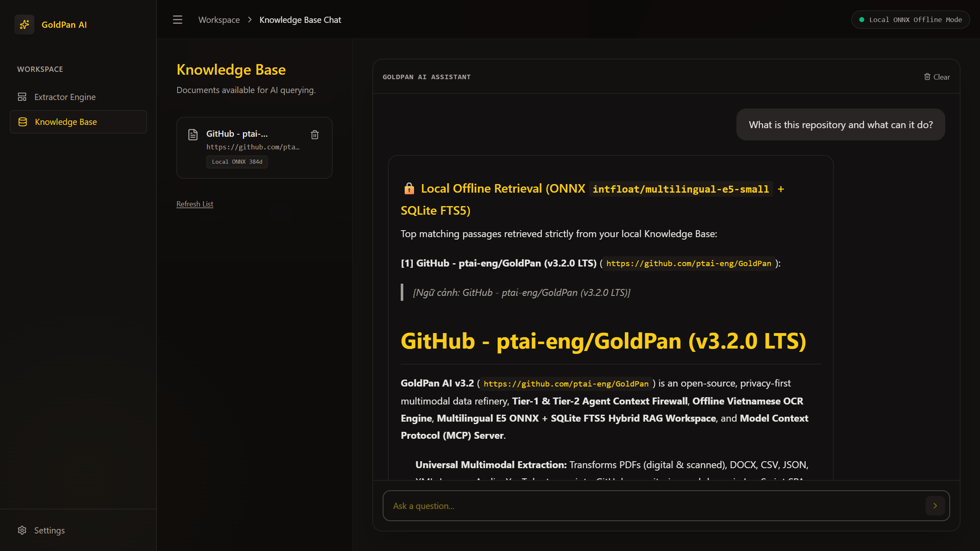Click the document file icon on GitHub card
This screenshot has height=551, width=980.
(193, 134)
